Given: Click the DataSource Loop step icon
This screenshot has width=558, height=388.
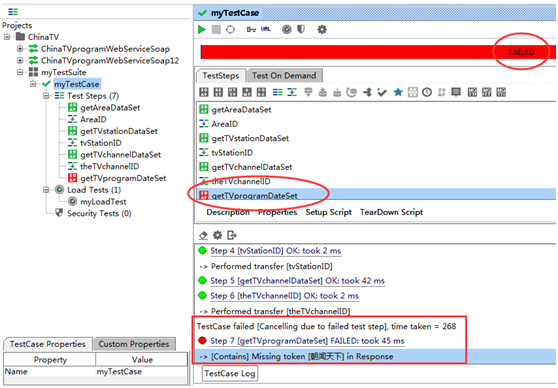Looking at the screenshot, I should 352,93.
